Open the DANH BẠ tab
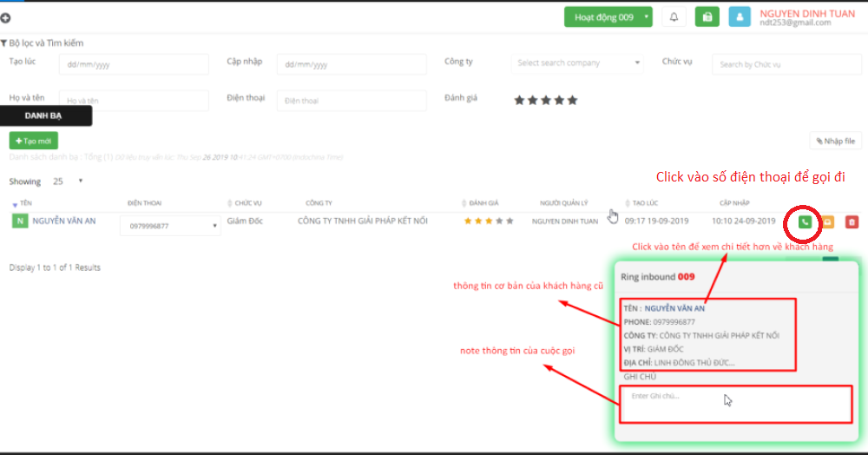This screenshot has width=868, height=455. point(46,115)
